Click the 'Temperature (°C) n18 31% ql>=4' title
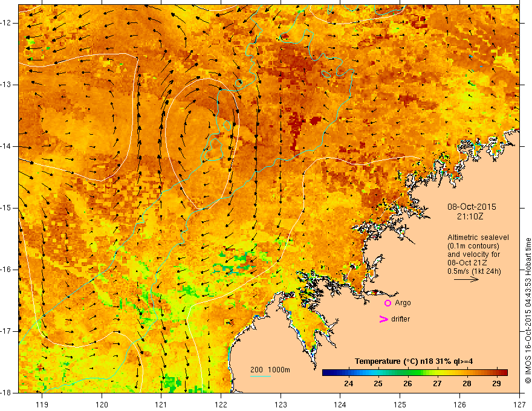This screenshot has height=411, width=532. 414,361
